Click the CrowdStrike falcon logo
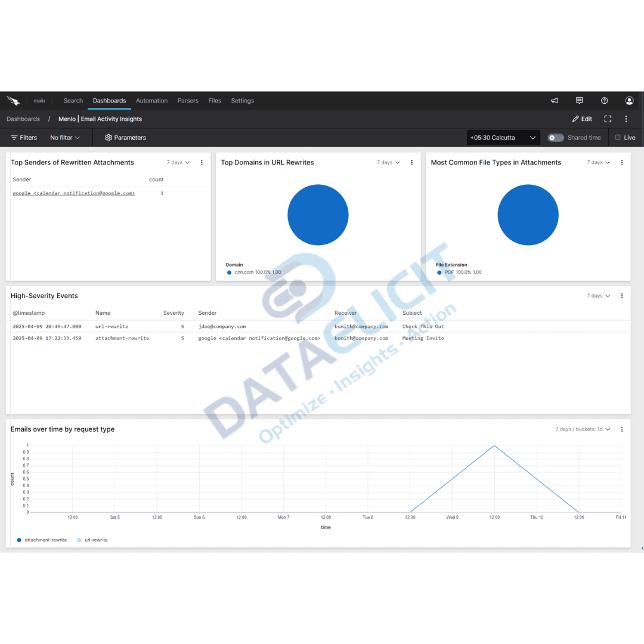Viewport: 644px width, 644px height. tap(13, 100)
